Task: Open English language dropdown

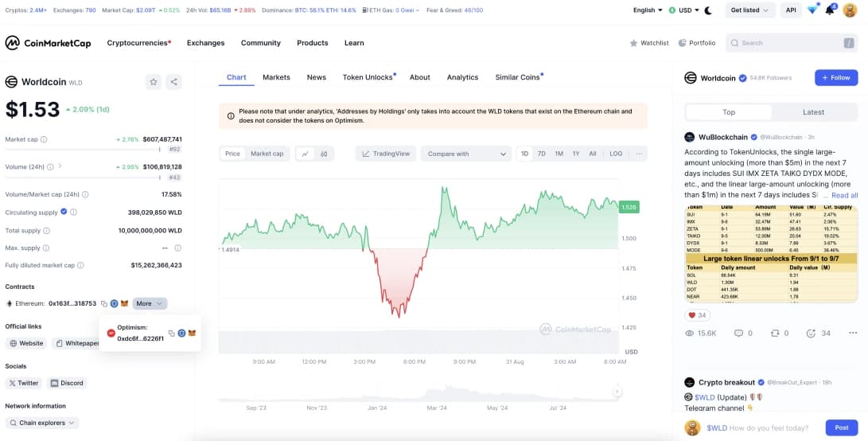Action: coord(648,10)
